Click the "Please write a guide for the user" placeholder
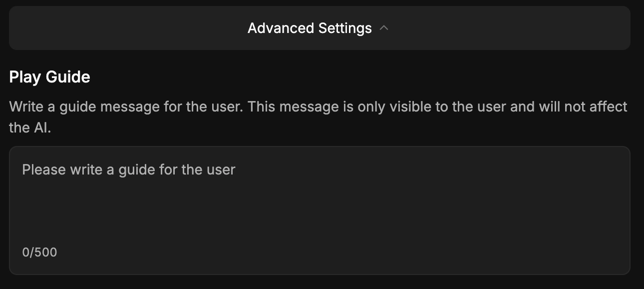 click(129, 170)
